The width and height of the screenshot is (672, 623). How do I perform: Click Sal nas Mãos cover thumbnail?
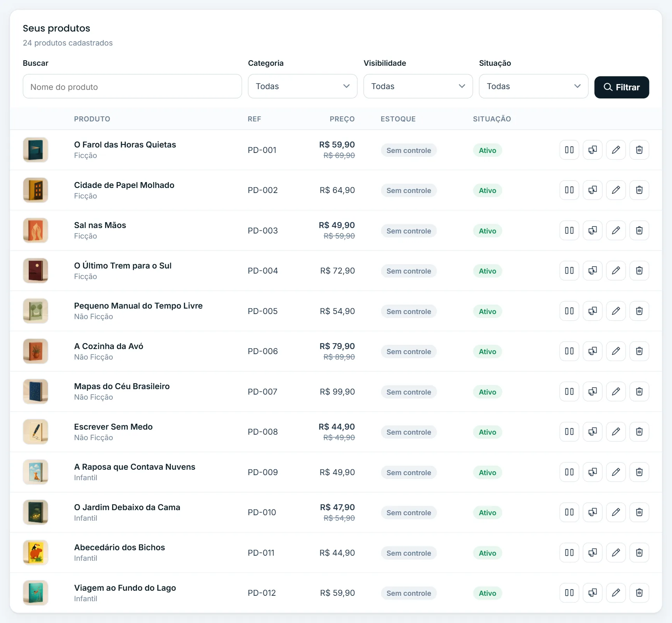(35, 230)
